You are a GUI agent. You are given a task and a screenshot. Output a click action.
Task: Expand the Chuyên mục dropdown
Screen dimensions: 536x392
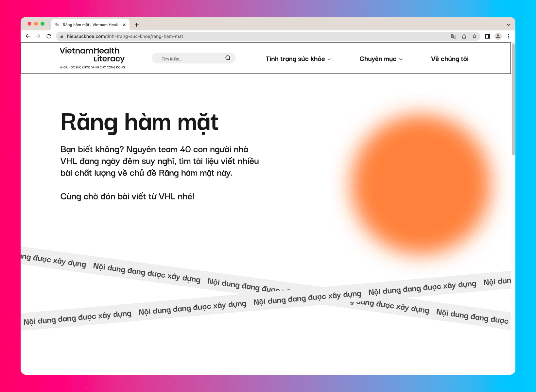pos(381,59)
